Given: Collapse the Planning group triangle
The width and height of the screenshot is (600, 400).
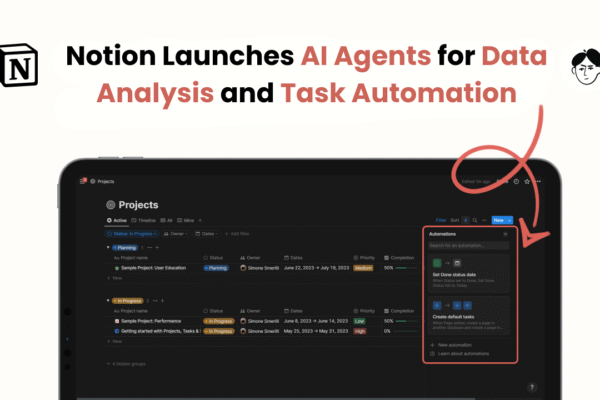Looking at the screenshot, I should coord(108,248).
